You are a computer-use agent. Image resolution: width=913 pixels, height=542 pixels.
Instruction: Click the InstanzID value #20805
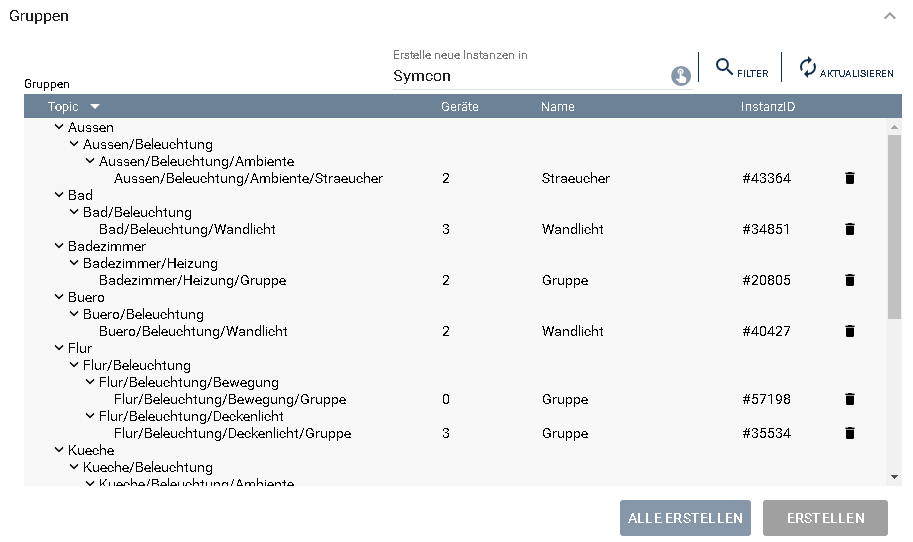[766, 280]
